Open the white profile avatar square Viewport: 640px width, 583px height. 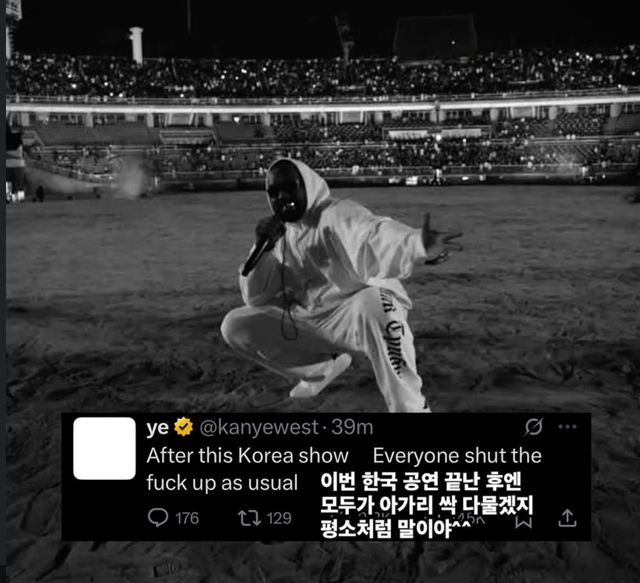click(x=104, y=448)
